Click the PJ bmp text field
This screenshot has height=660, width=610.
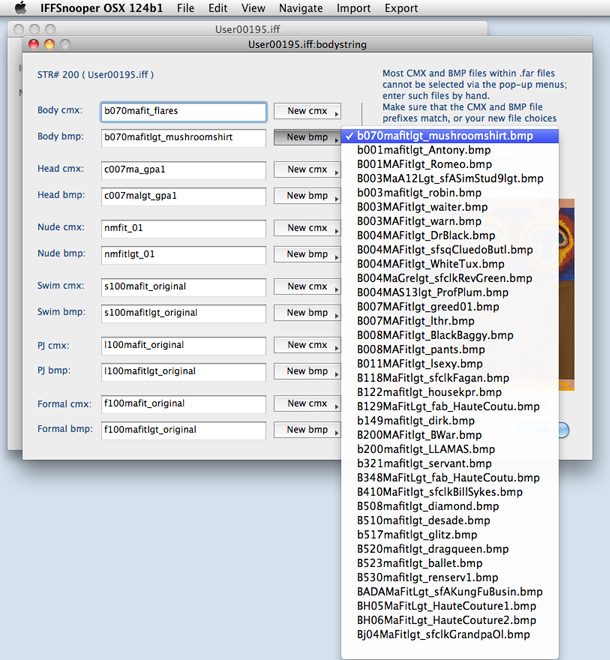tap(184, 372)
